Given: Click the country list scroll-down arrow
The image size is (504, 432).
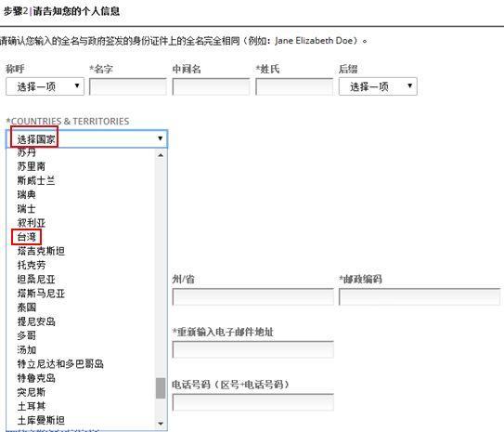Looking at the screenshot, I should [161, 424].
